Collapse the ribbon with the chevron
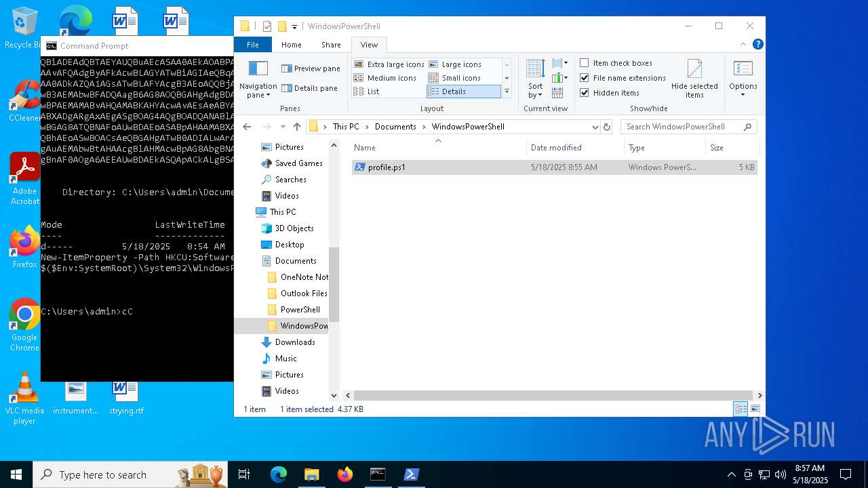Image resolution: width=868 pixels, height=488 pixels. [x=744, y=45]
